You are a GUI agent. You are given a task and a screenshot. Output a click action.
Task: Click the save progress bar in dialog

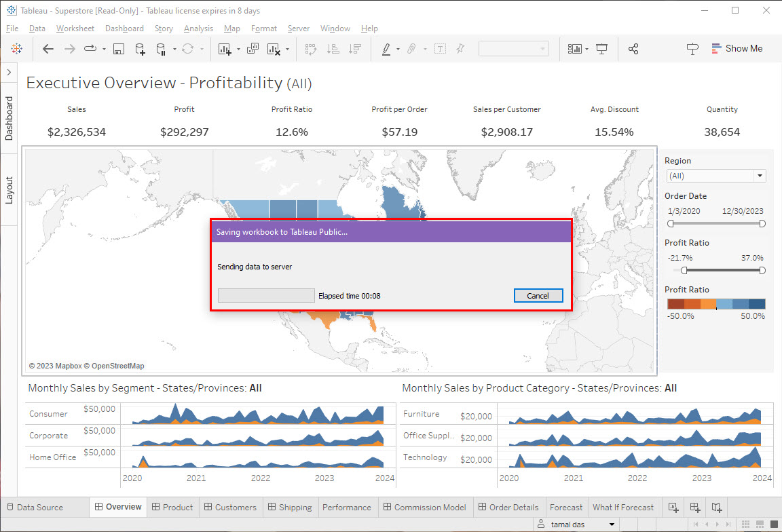266,296
